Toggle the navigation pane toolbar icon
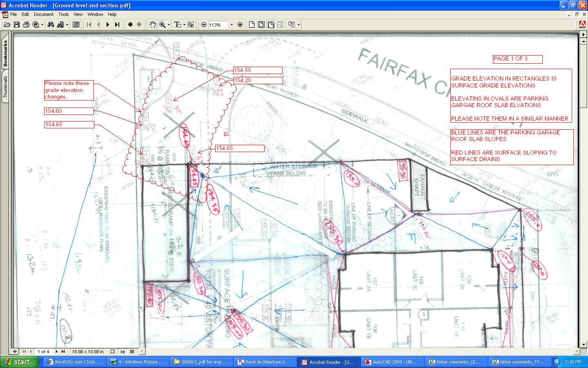 [76, 25]
